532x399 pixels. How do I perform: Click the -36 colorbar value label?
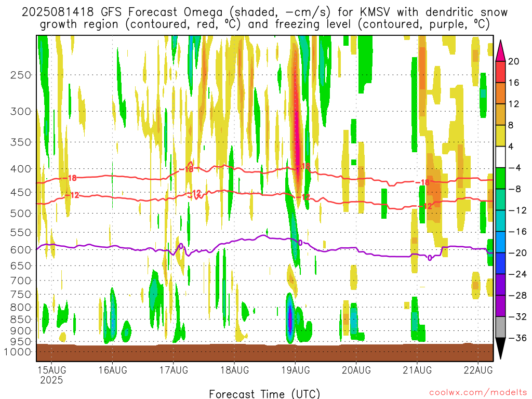point(517,338)
